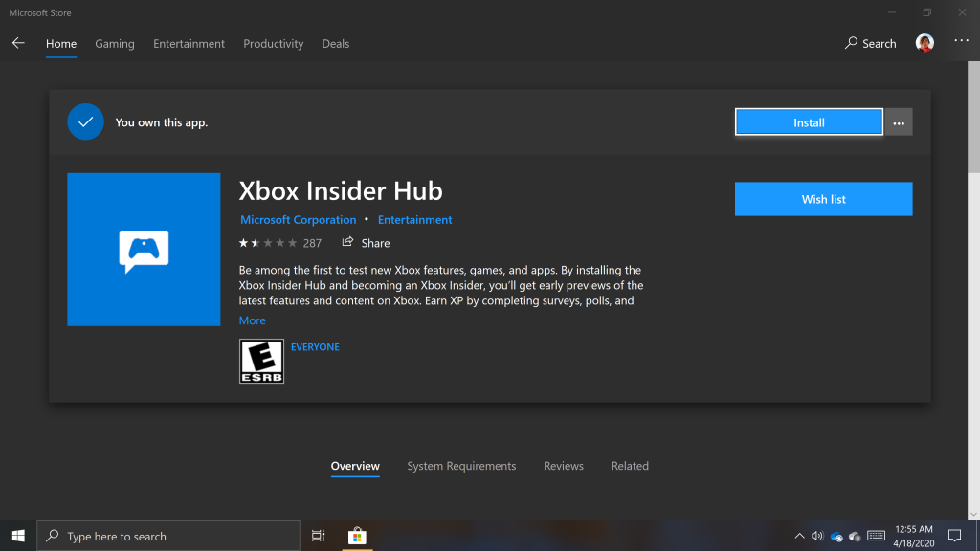The height and width of the screenshot is (551, 980).
Task: Select the Overview section tab
Action: coord(355,466)
